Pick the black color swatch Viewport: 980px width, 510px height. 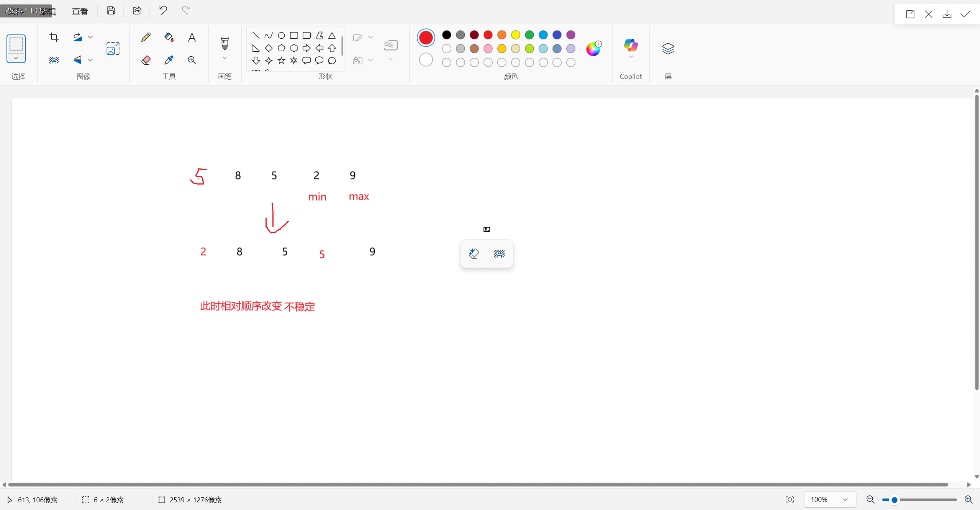coord(446,35)
